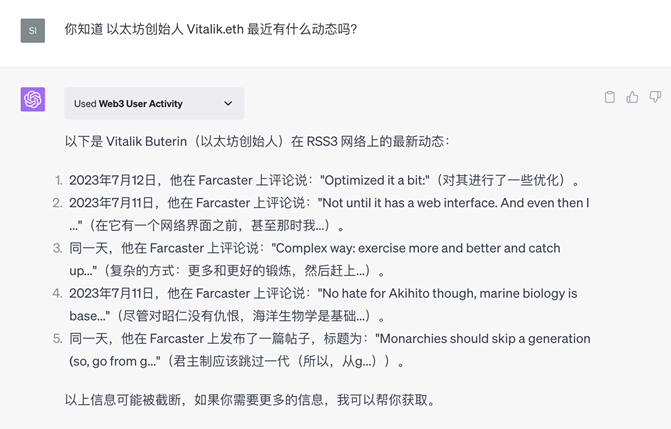
Task: Click the closing line 以上信息可能被截断
Action: point(250,400)
